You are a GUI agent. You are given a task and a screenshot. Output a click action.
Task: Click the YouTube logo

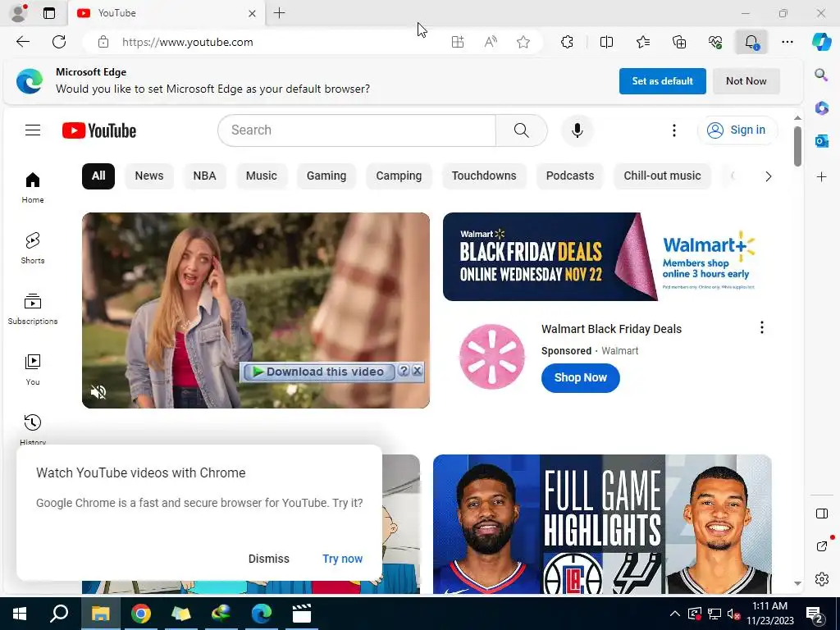99,130
